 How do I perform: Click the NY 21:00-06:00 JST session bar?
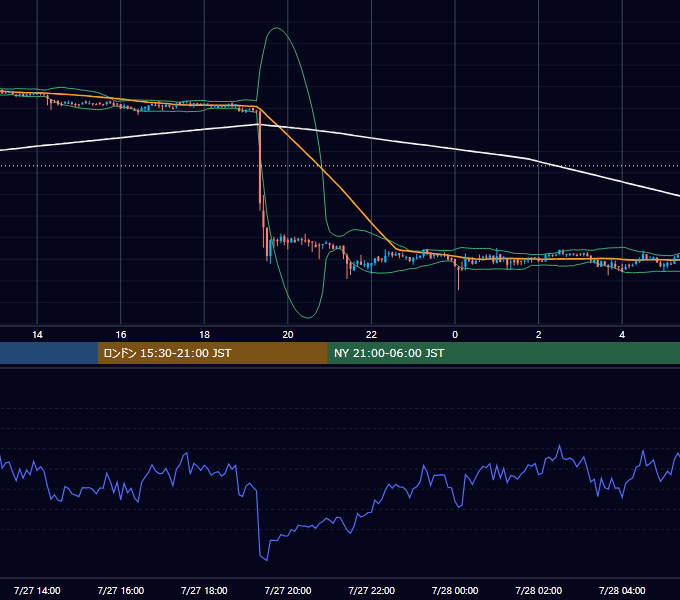pyautogui.click(x=503, y=353)
